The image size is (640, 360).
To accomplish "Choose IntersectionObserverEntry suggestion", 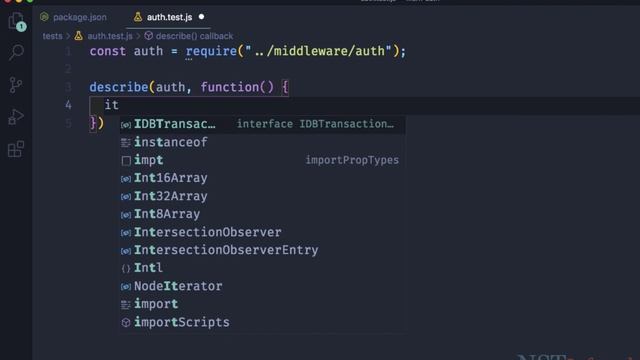I will tap(262, 250).
